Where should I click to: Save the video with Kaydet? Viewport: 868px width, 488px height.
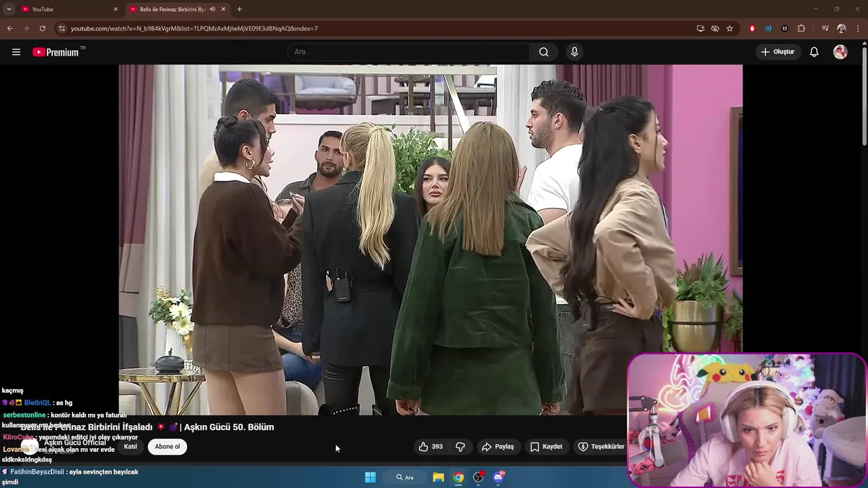coord(546,447)
